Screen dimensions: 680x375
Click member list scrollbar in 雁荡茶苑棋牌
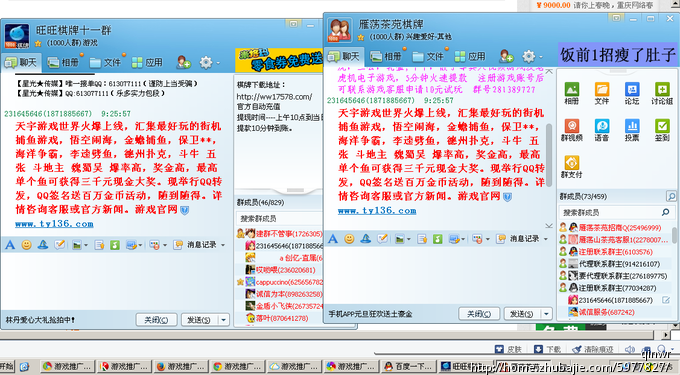click(x=674, y=235)
